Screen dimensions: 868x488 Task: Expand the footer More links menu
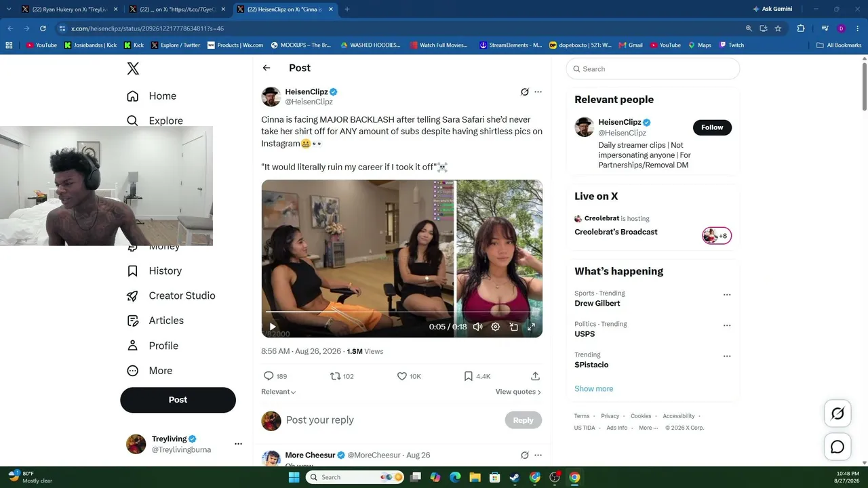click(648, 428)
